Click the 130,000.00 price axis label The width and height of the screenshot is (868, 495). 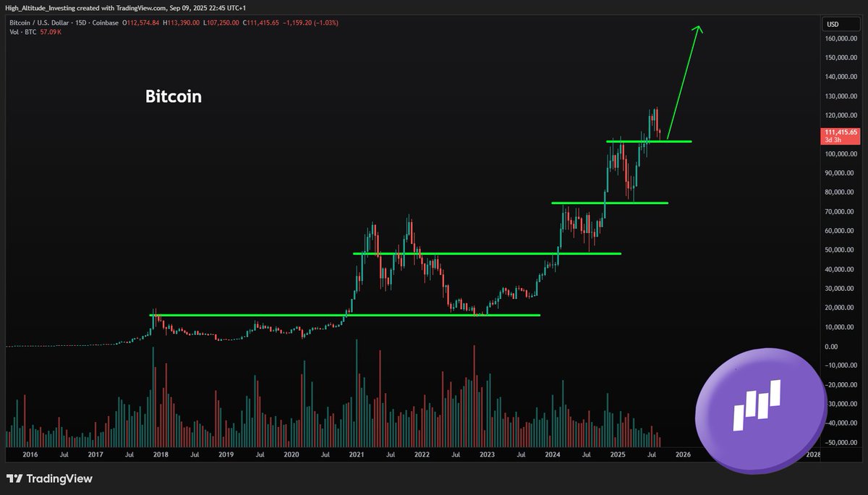click(x=841, y=96)
